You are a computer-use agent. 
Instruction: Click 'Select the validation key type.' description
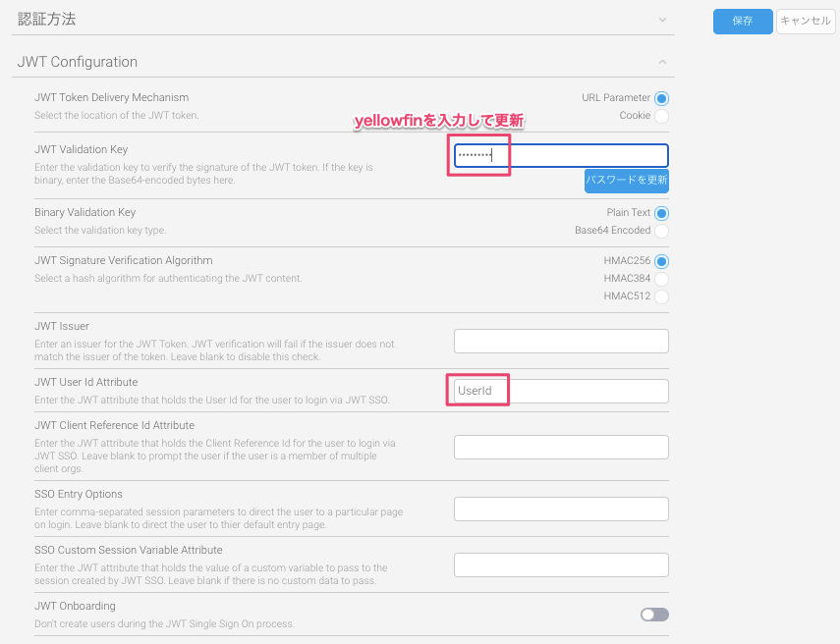(100, 230)
